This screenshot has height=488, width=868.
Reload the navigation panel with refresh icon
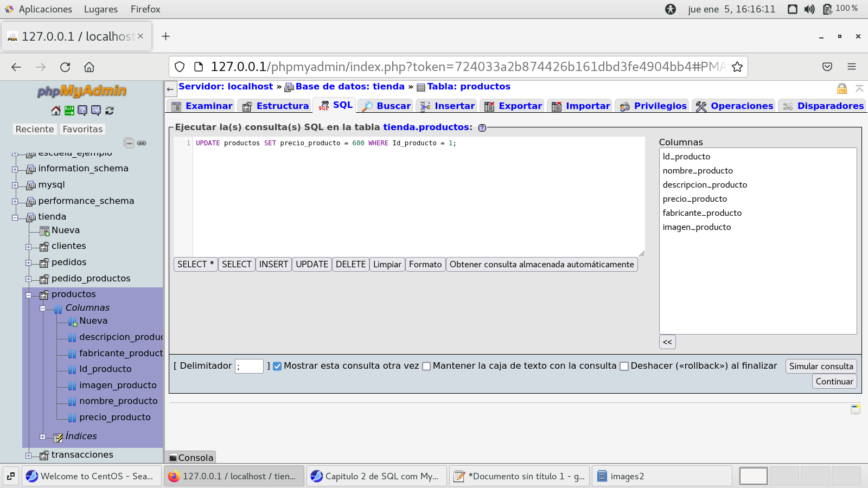pyautogui.click(x=110, y=111)
